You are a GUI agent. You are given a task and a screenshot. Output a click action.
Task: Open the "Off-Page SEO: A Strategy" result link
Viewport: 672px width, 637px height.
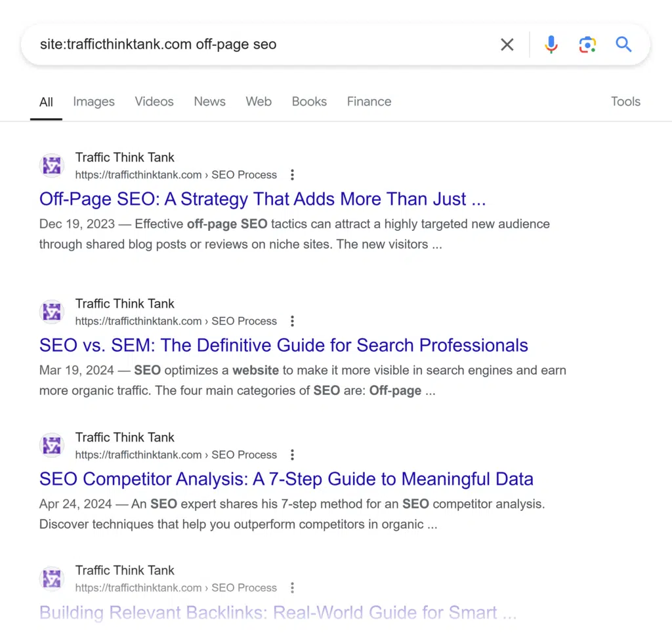click(x=262, y=199)
